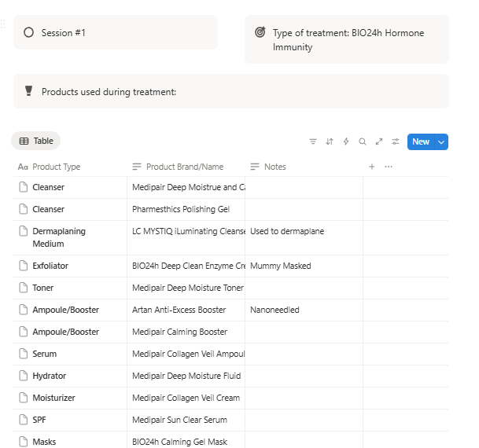This screenshot has height=448, width=479.
Task: Click the drag handle left of Session #1
Action: tap(2, 24)
